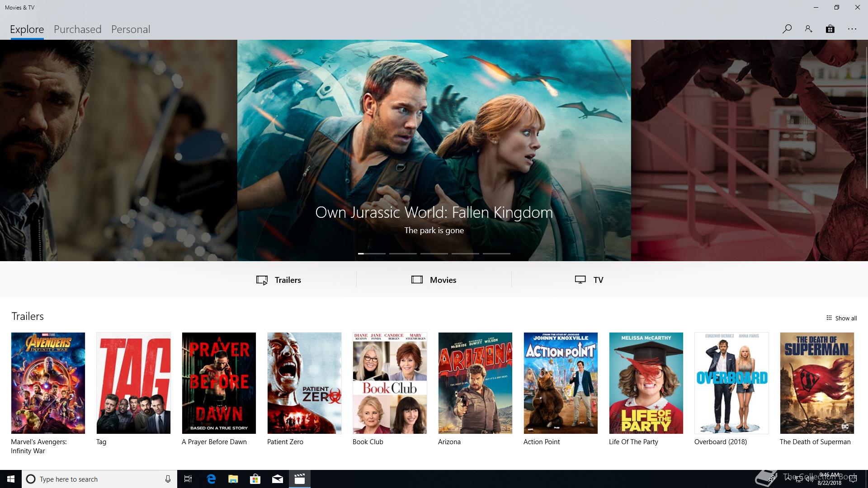Image resolution: width=868 pixels, height=488 pixels.
Task: Show previous carousel slide on left
Action: (x=118, y=150)
